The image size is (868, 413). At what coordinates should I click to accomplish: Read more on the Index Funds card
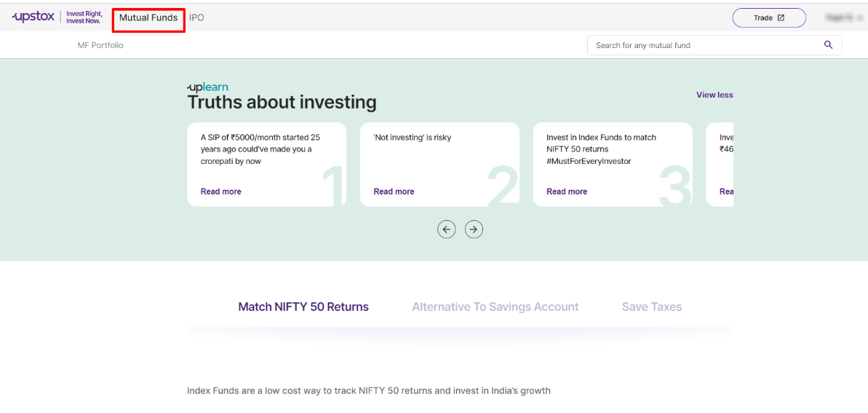567,192
